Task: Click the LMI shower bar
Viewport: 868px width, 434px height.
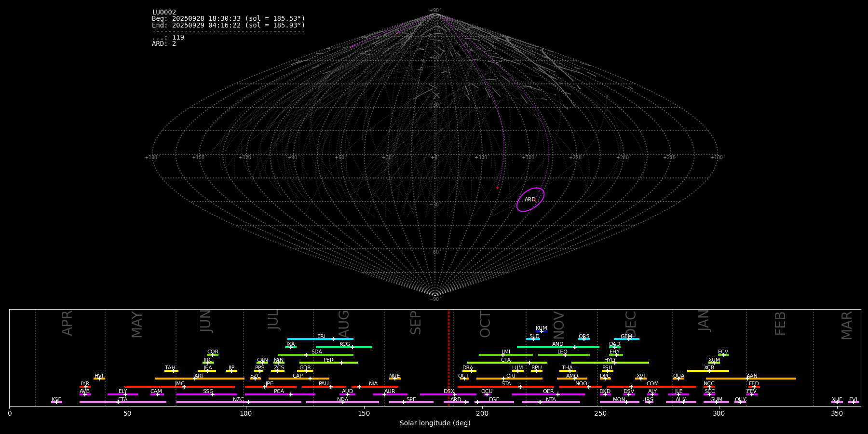Action: [x=506, y=355]
